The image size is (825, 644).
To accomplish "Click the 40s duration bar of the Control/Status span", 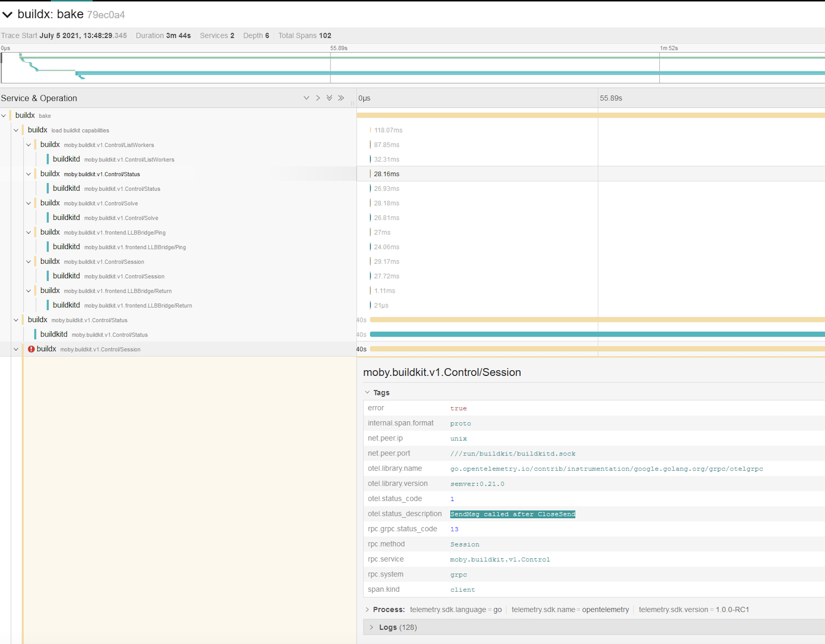I will 584,320.
